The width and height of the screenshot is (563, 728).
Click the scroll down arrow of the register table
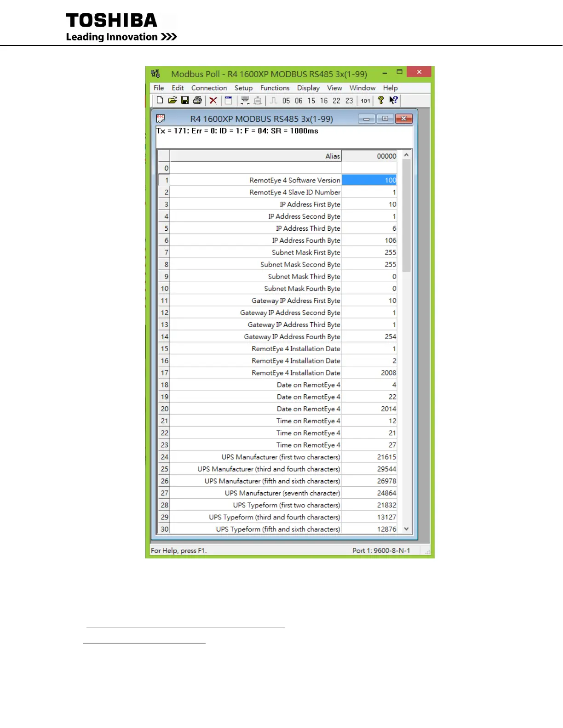click(407, 529)
